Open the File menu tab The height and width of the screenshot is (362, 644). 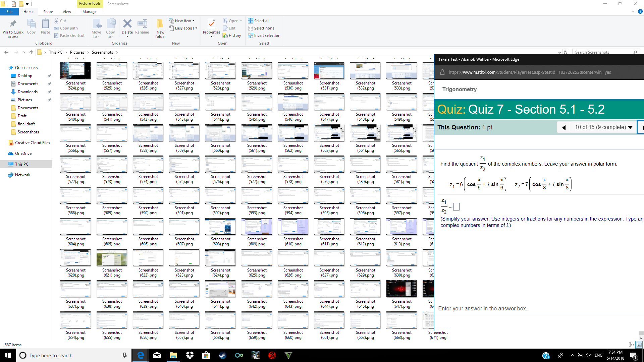(9, 12)
